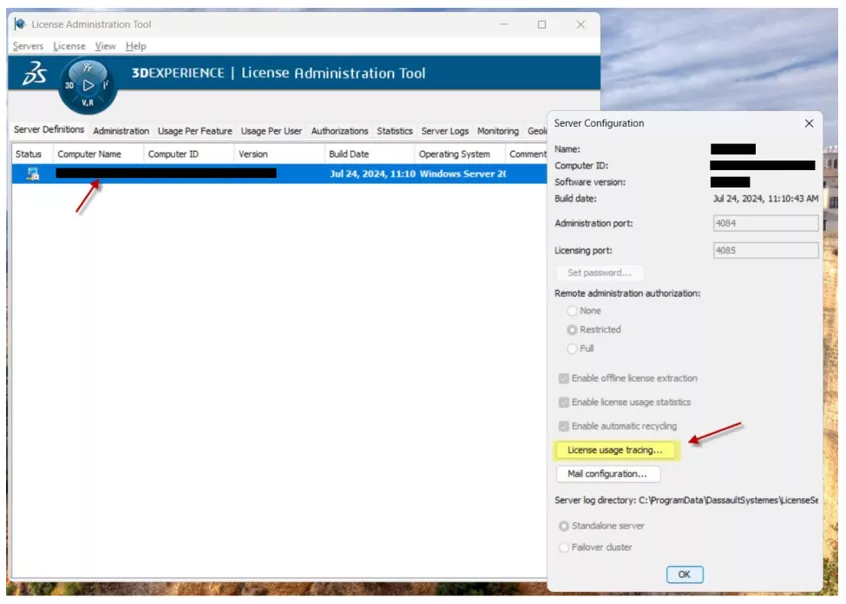Open the Usage Per Feature tab
The width and height of the screenshot is (846, 604).
tap(195, 131)
